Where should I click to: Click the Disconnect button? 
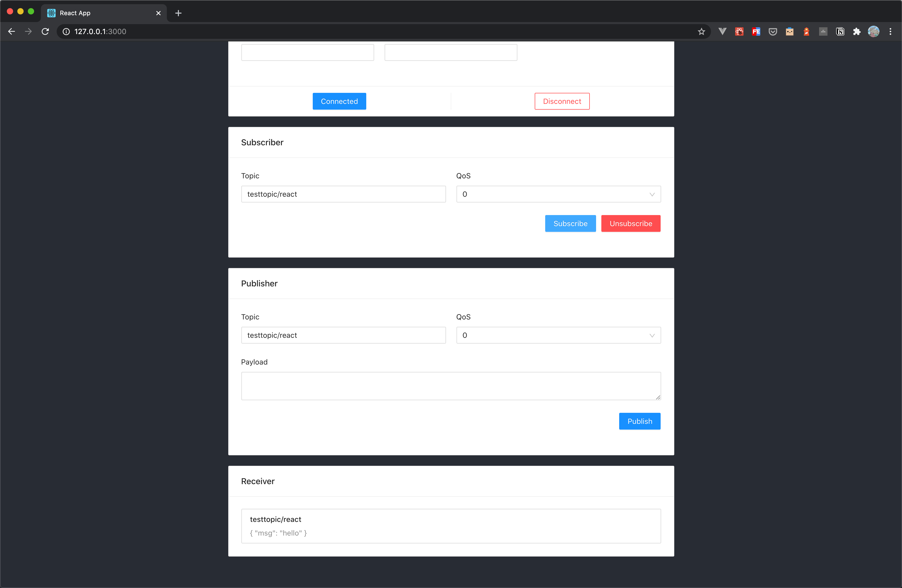coord(562,101)
